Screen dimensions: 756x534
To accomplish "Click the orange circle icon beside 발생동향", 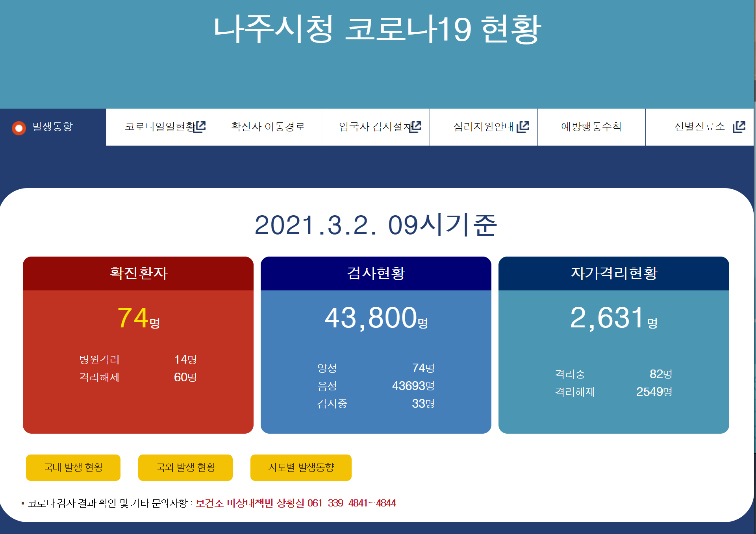I will [19, 128].
